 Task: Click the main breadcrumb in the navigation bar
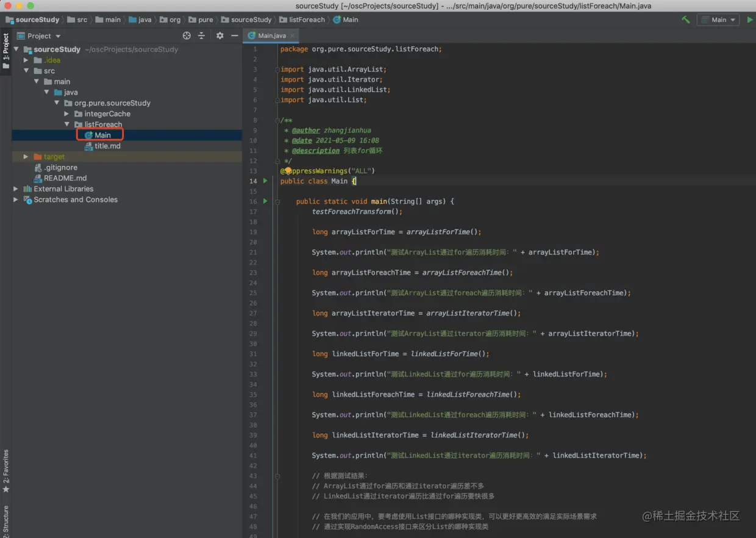point(107,20)
